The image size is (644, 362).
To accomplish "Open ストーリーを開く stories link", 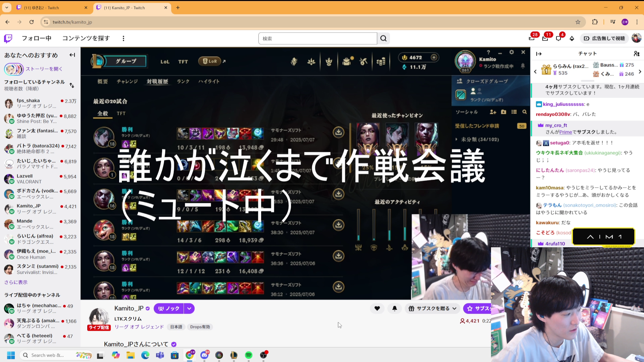I will coord(44,69).
